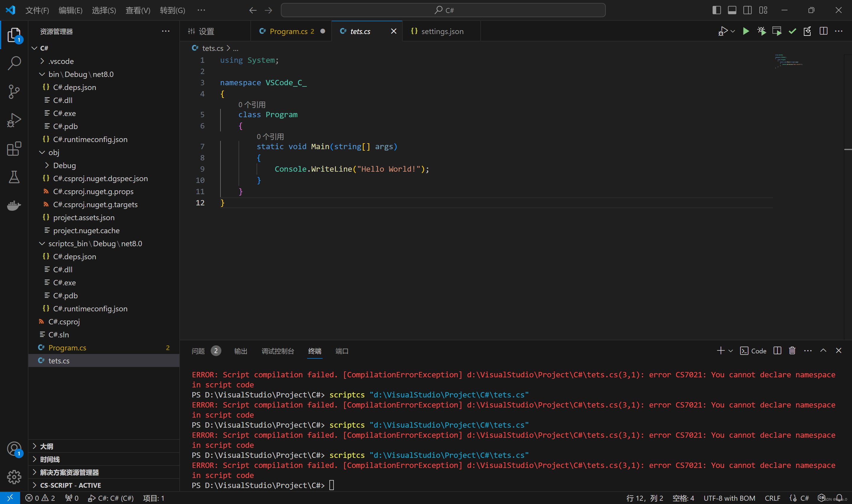Kill the terminal using the trash icon

[792, 350]
